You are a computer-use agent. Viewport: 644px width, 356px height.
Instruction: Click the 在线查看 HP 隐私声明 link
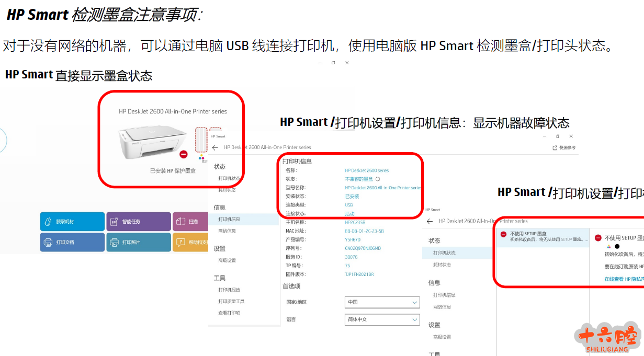point(624,279)
